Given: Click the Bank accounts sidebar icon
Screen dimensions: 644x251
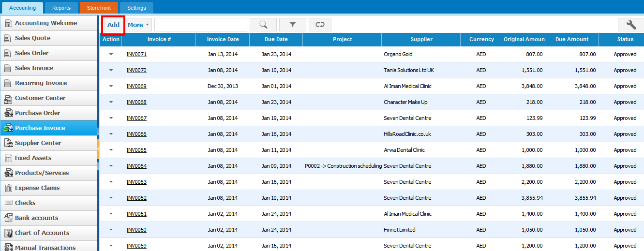Looking at the screenshot, I should [x=8, y=218].
